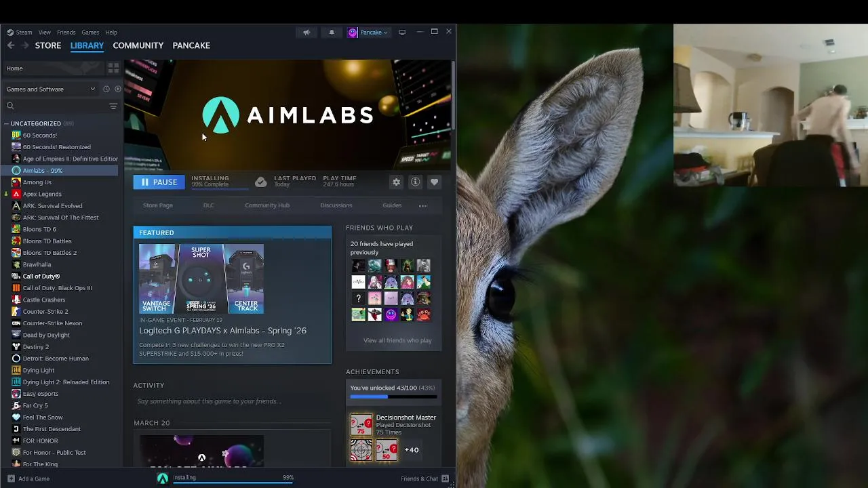Click the activity comment input field
868x488 pixels.
pyautogui.click(x=232, y=401)
